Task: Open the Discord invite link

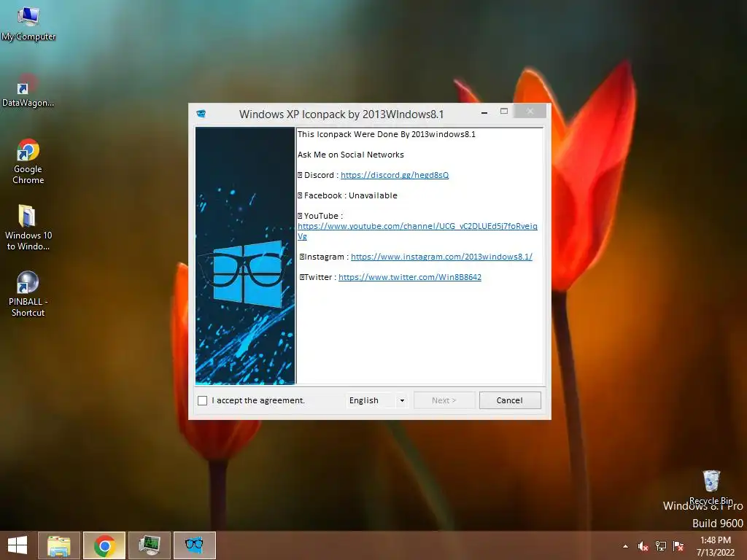Action: [395, 175]
